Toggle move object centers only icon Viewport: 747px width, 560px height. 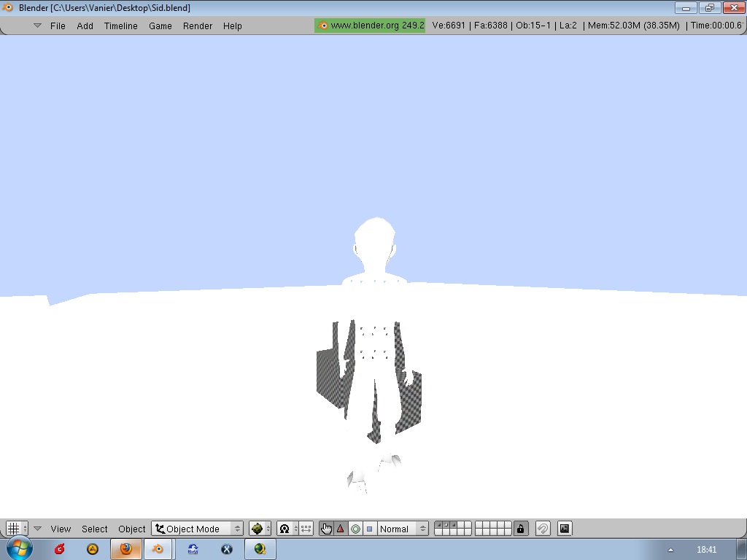(306, 529)
